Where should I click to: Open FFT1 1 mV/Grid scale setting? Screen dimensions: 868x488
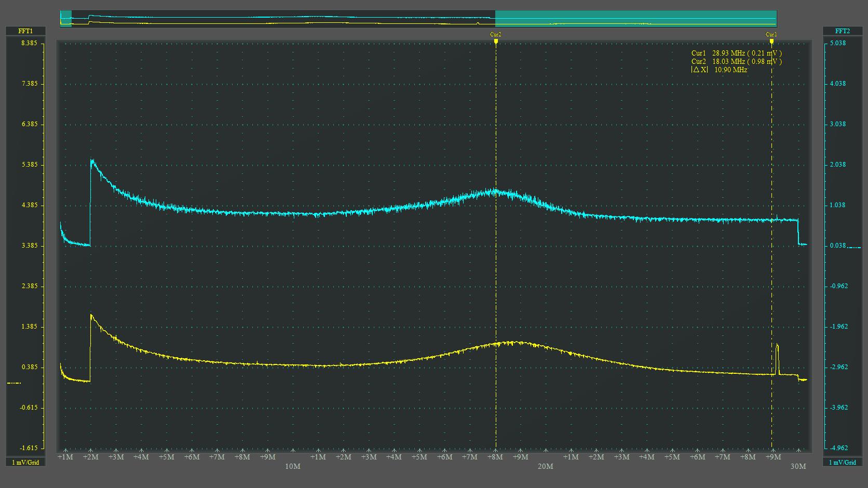coord(25,462)
